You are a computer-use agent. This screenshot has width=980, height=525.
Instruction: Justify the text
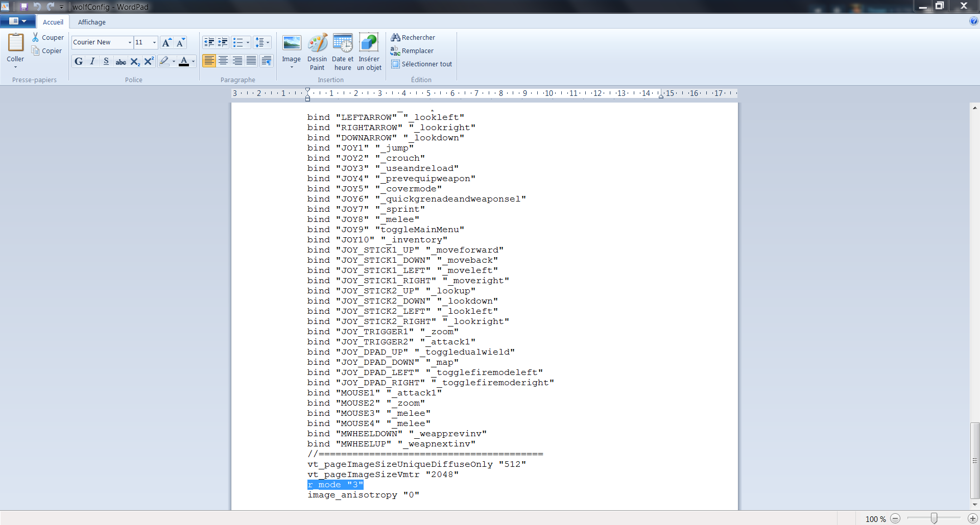pyautogui.click(x=251, y=61)
